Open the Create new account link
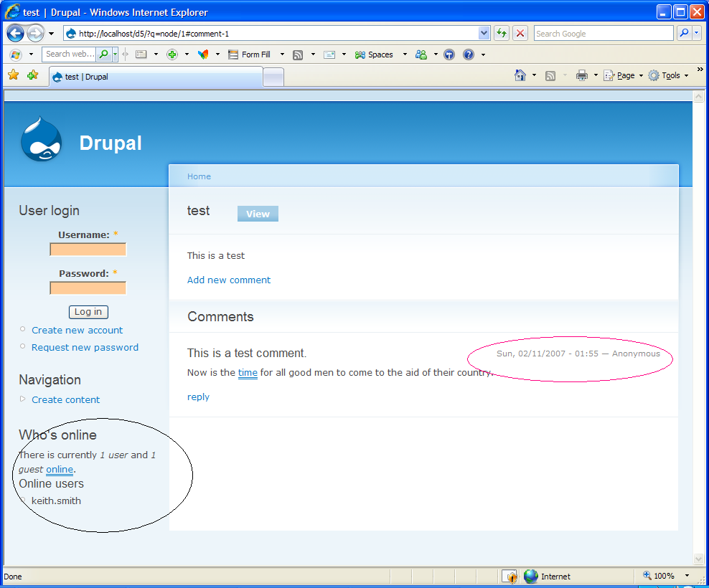709x588 pixels. coord(77,330)
